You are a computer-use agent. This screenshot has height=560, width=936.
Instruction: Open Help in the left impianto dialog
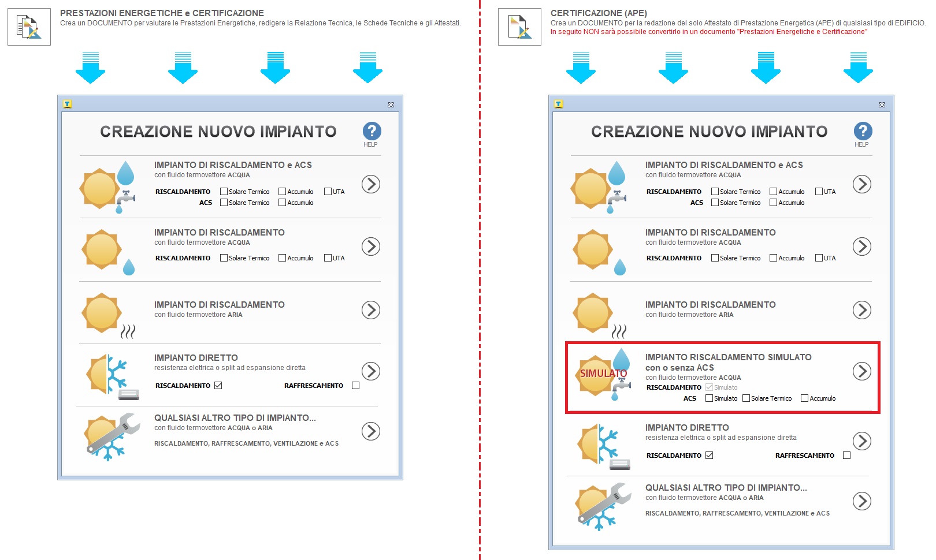coord(372,132)
